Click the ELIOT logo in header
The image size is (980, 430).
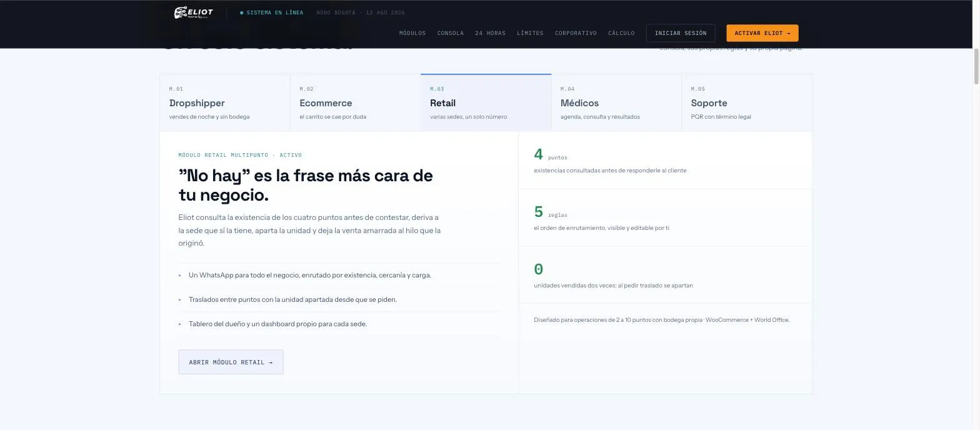pyautogui.click(x=193, y=12)
